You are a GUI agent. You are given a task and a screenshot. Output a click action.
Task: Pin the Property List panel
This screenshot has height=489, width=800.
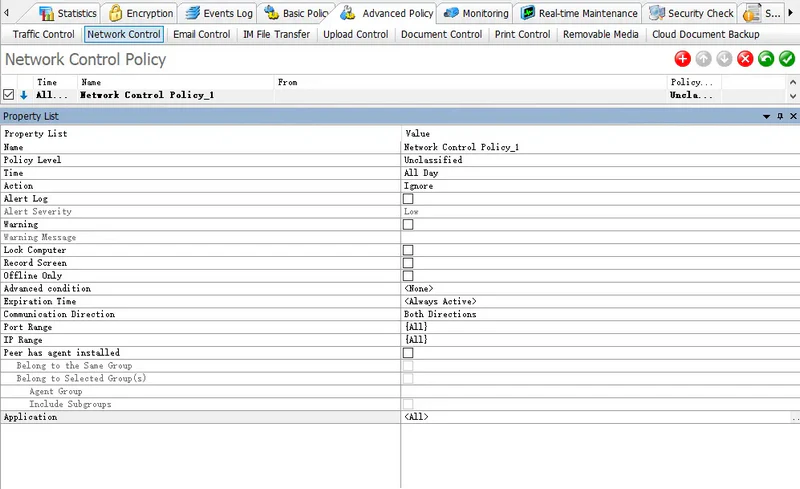780,117
